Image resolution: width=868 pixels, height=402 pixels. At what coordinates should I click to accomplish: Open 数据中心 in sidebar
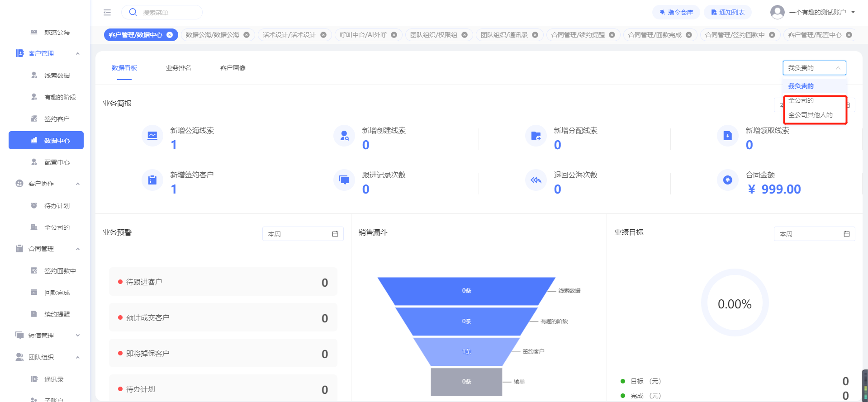[x=46, y=140]
